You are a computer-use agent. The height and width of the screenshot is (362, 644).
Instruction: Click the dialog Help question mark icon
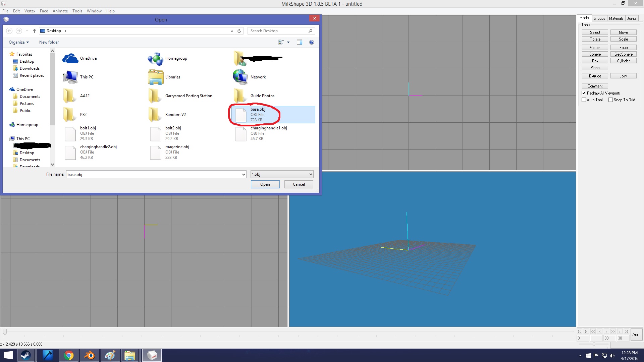pos(311,42)
